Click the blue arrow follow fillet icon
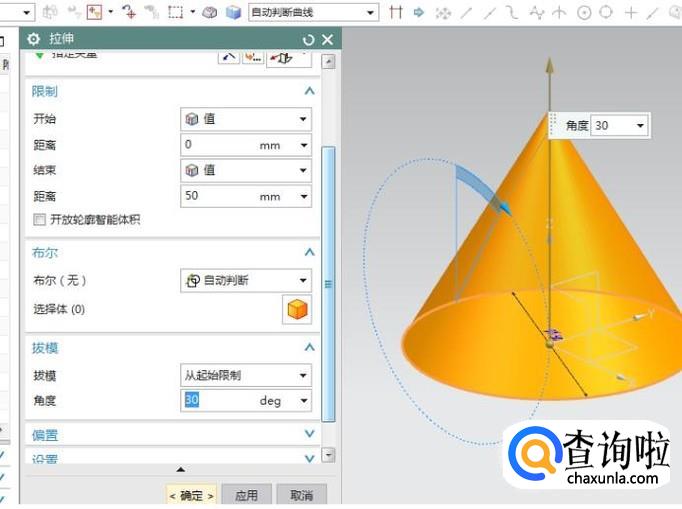 coord(419,12)
